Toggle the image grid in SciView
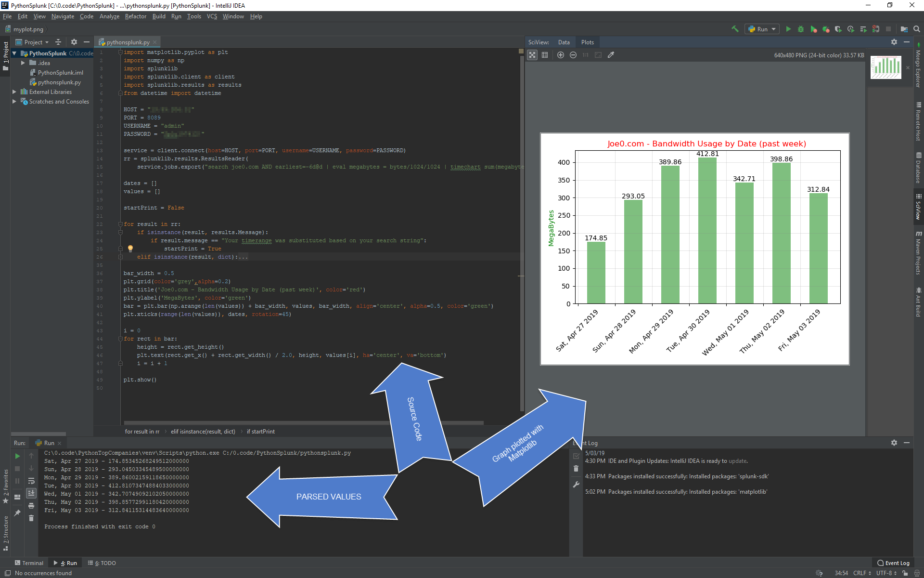The height and width of the screenshot is (578, 924). pyautogui.click(x=545, y=55)
